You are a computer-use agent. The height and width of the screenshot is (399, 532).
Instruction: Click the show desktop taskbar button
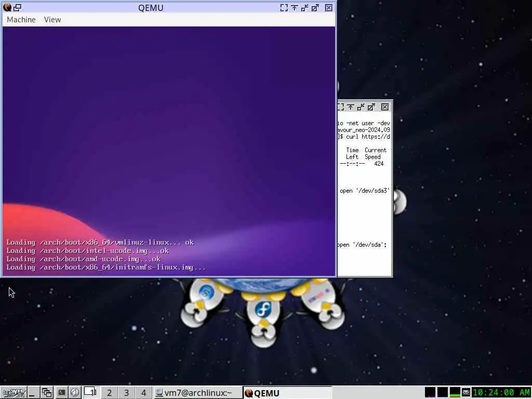coord(33,393)
